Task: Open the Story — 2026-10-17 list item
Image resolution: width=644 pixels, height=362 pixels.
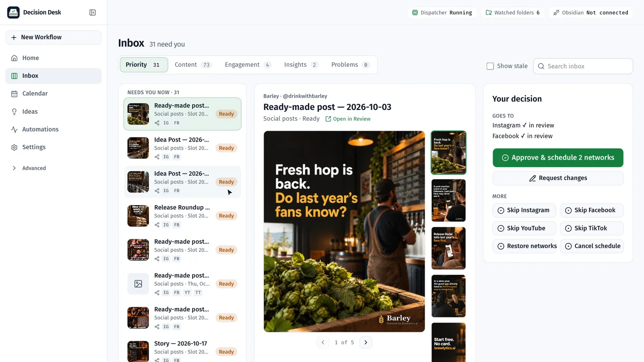Action: click(x=182, y=349)
